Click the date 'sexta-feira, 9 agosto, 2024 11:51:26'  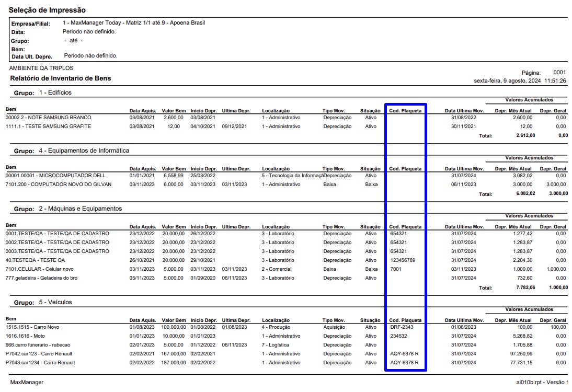[520, 81]
